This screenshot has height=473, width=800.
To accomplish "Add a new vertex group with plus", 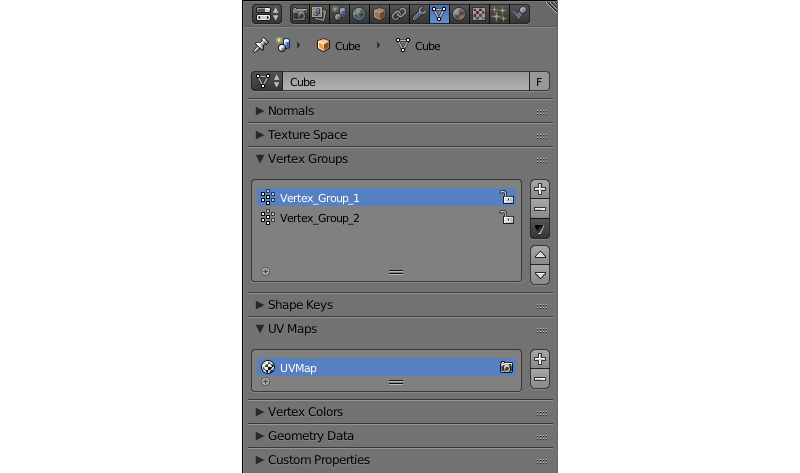I will pos(540,189).
